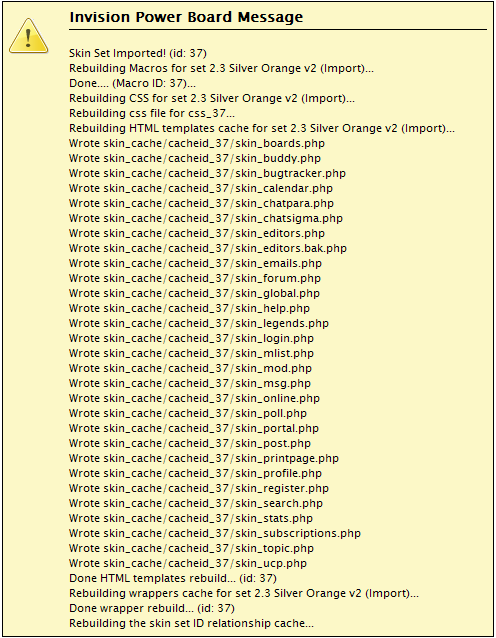Click 'Rebuilding CSS for set' line
This screenshot has width=496, height=638.
tap(212, 98)
